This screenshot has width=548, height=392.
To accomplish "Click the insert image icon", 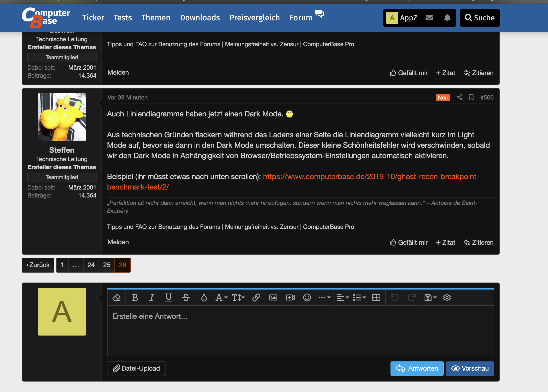I will pos(273,297).
